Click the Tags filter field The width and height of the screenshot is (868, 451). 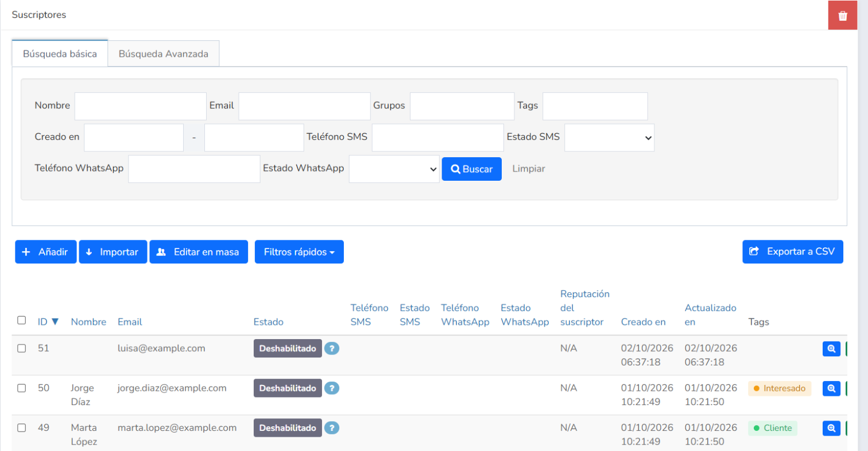click(x=595, y=106)
